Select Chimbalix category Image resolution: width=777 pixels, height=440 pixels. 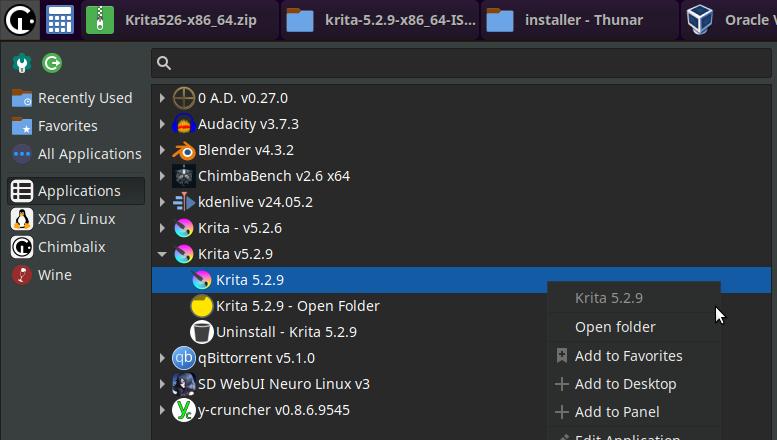point(76,247)
